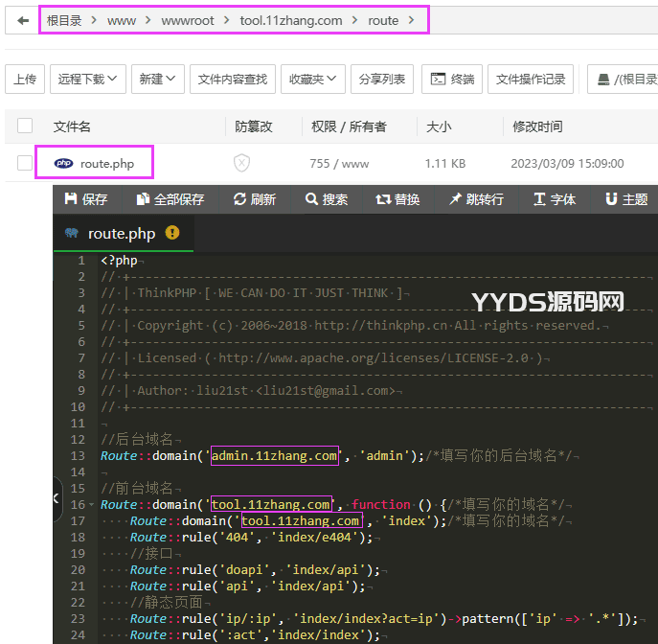Open the Terminal button
658x644 pixels.
click(x=452, y=80)
